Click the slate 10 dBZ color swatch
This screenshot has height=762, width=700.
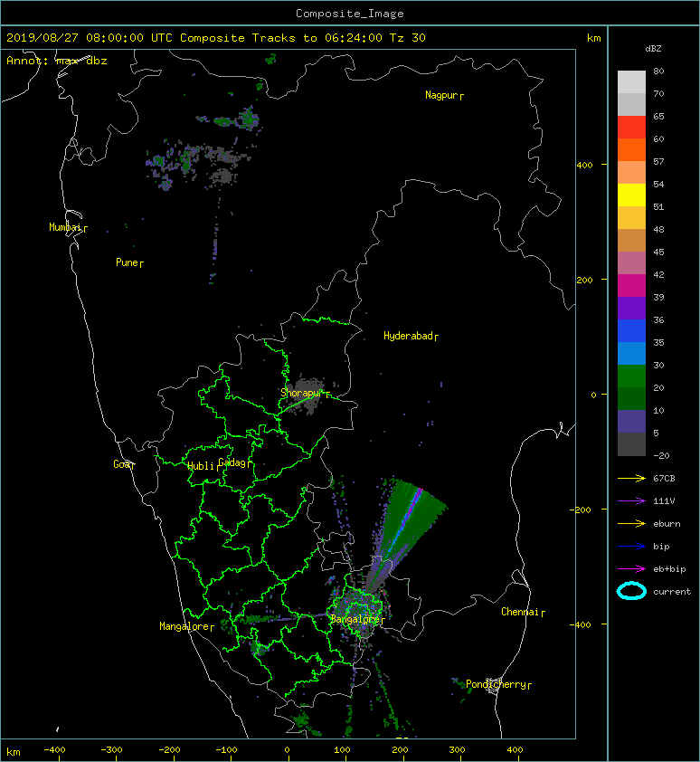(631, 422)
